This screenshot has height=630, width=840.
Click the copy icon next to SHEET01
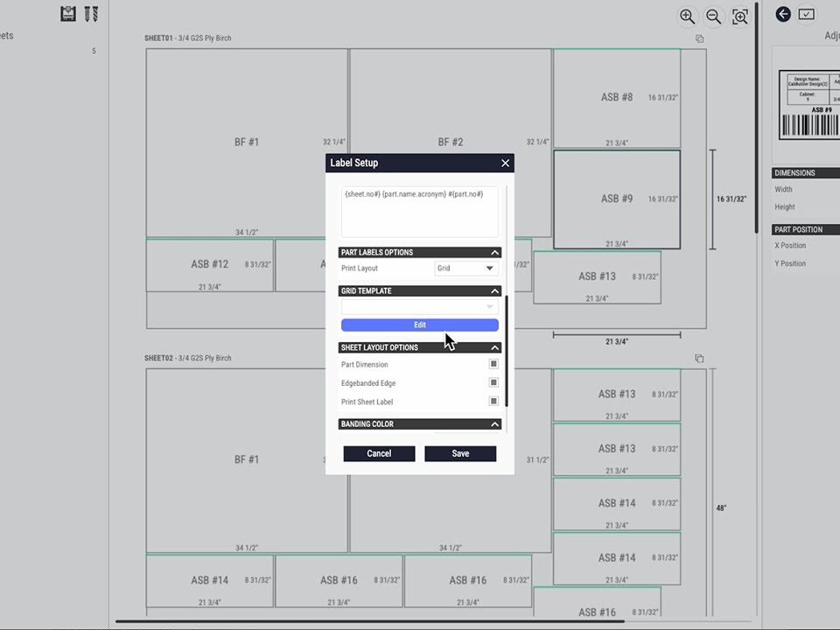[x=699, y=38]
